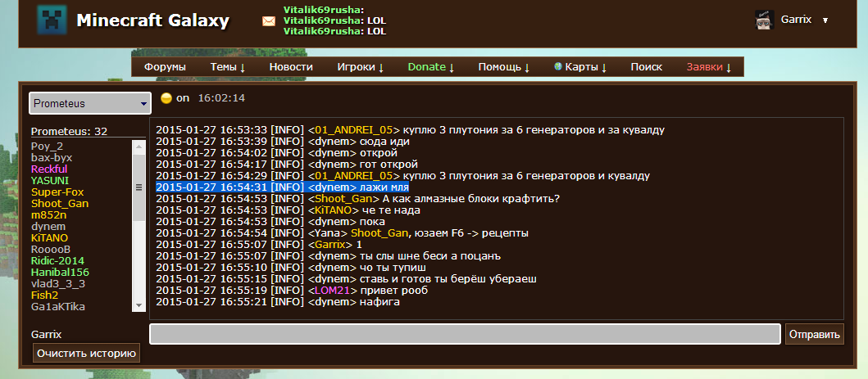Click chat line 'чо ты тупиш'
The height and width of the screenshot is (379, 868).
coord(291,268)
